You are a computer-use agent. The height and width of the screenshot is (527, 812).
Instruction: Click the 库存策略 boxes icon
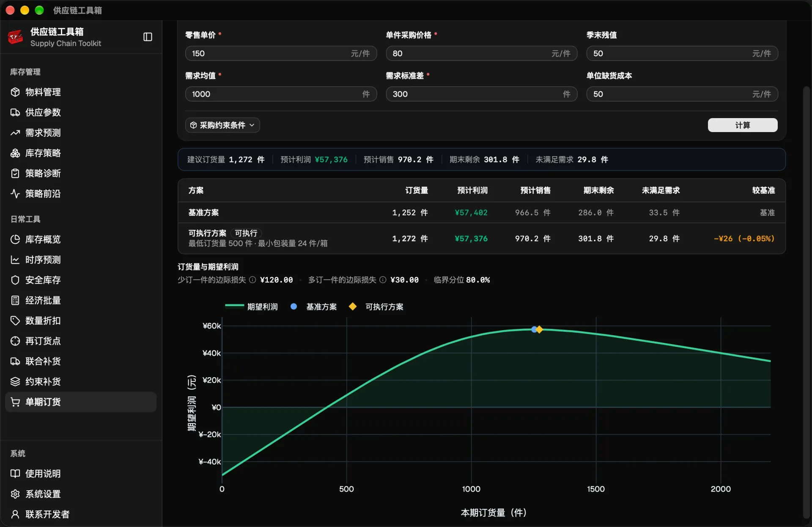pyautogui.click(x=15, y=153)
